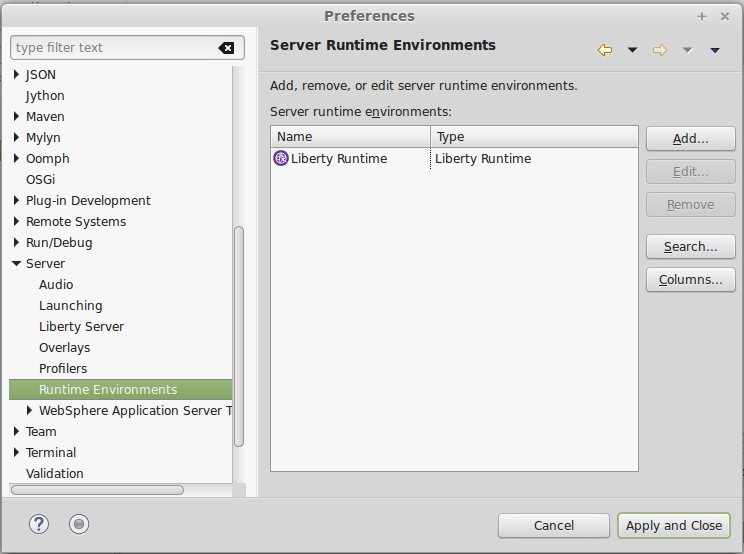
Task: Expand the Maven tree node
Action: click(16, 116)
